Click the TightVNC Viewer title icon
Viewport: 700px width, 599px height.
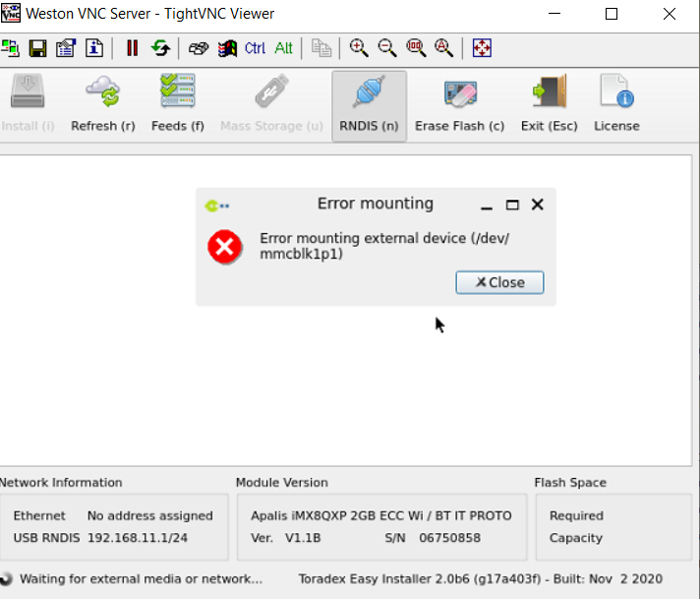(x=10, y=13)
